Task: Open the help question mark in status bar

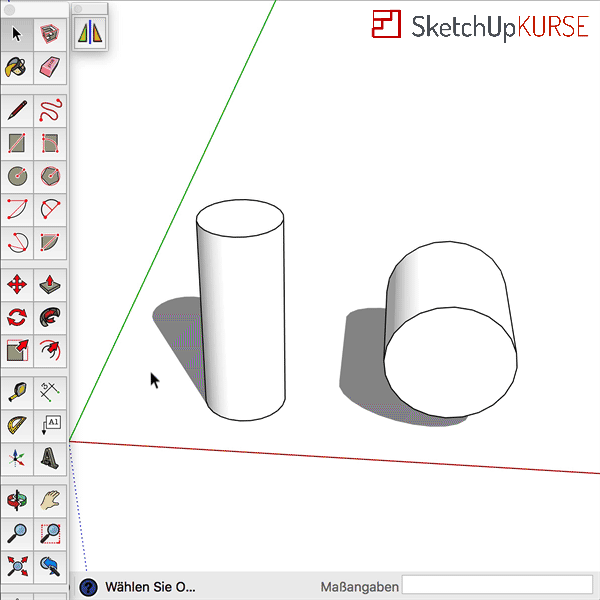Action: pos(88,587)
